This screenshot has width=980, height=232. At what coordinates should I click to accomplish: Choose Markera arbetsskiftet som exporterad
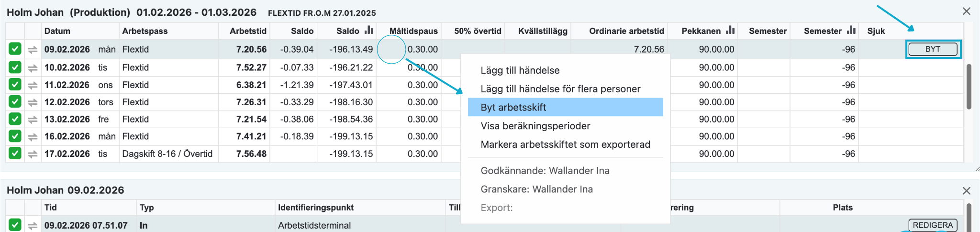[566, 144]
